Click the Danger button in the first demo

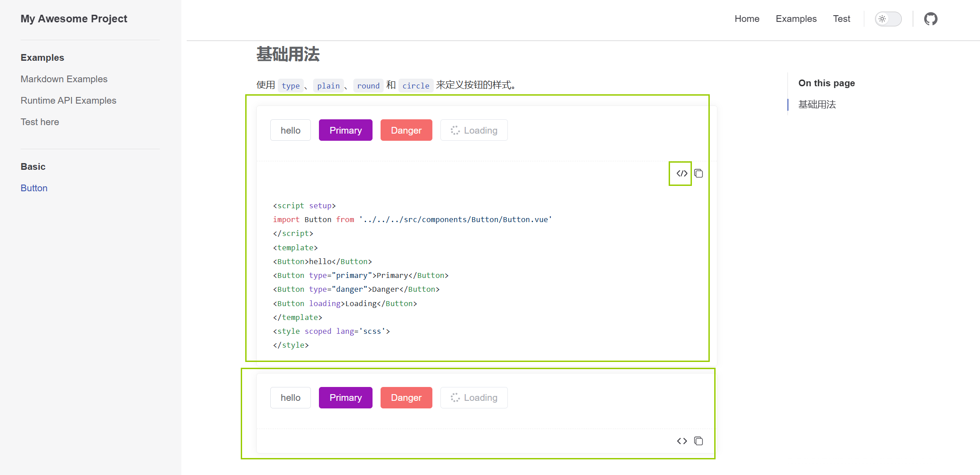(x=406, y=130)
